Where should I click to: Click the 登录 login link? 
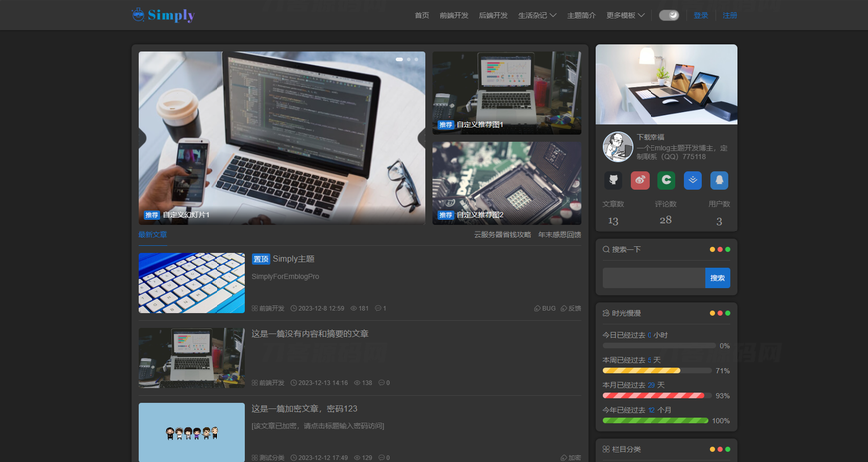(701, 15)
